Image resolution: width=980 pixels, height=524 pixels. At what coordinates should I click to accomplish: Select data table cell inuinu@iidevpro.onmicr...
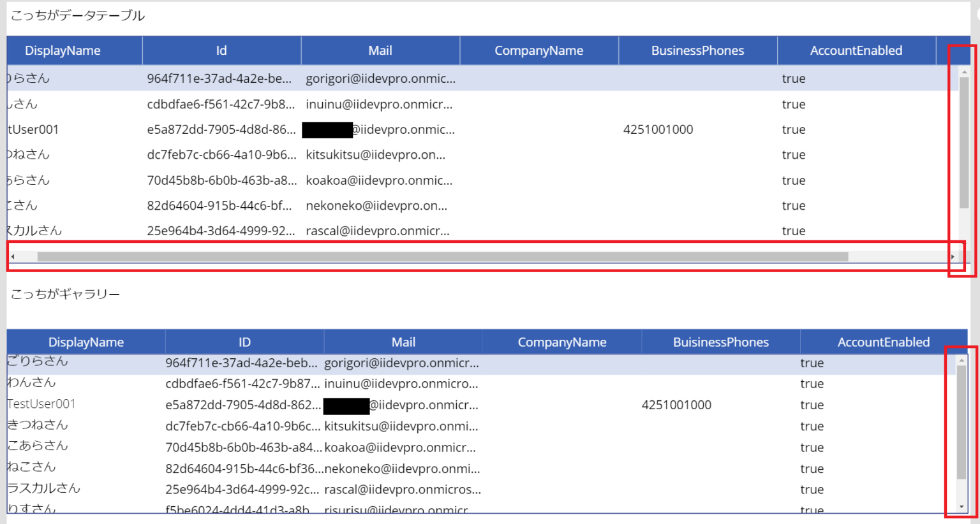pos(379,104)
